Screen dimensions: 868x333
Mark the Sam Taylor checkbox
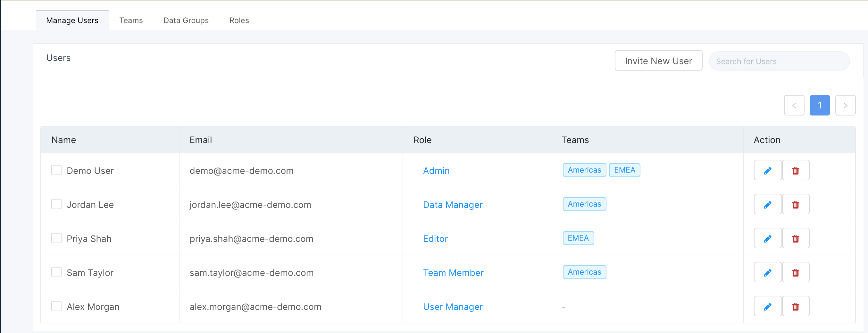(x=56, y=272)
